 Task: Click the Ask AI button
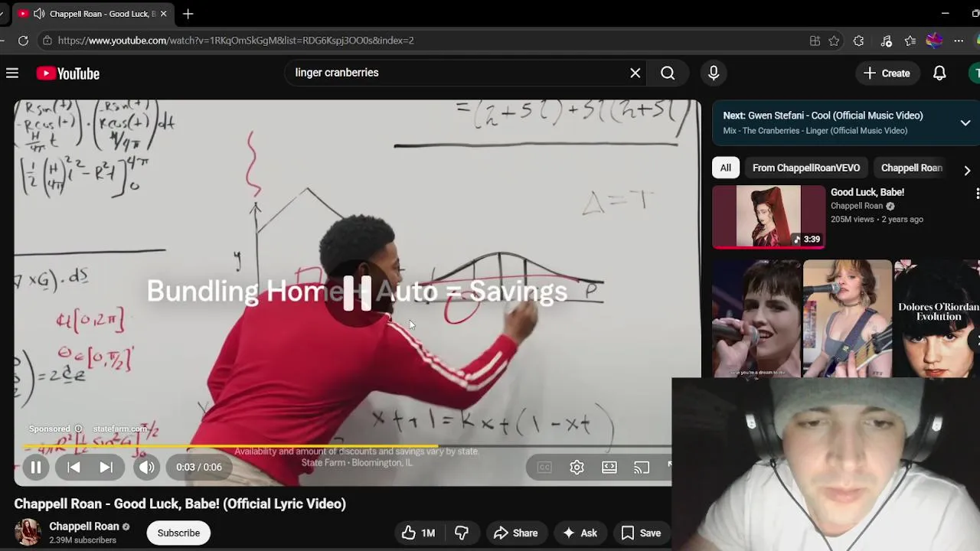[580, 533]
